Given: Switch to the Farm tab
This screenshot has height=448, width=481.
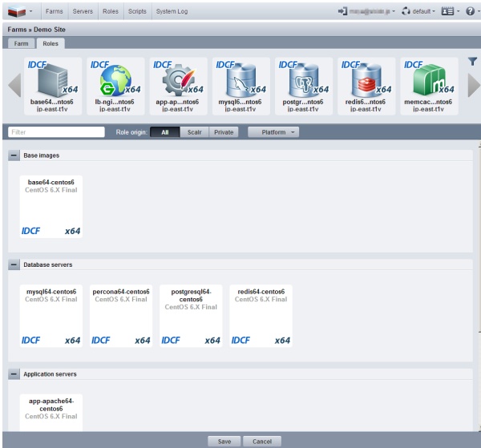Looking at the screenshot, I should pos(21,43).
